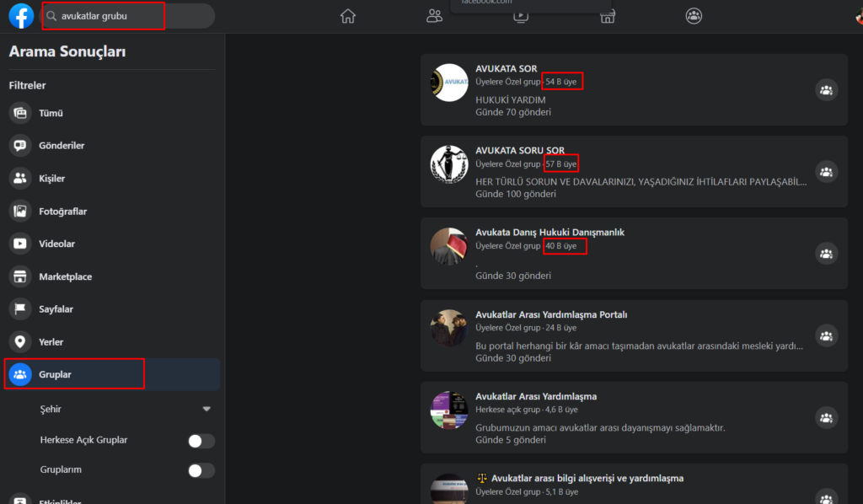Open the Friends icon in top navigation
The width and height of the screenshot is (863, 504).
pos(434,16)
